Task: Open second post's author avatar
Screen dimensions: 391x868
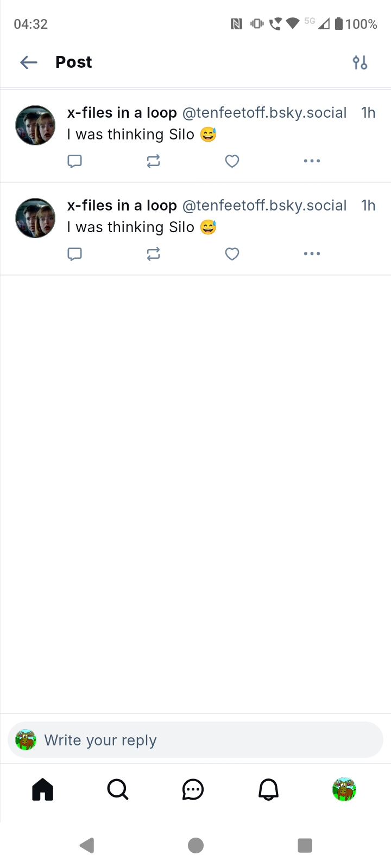Action: [x=35, y=218]
